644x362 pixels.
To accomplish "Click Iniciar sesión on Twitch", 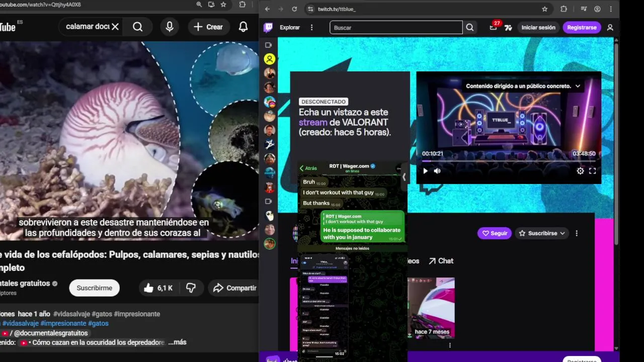I will pos(538,28).
